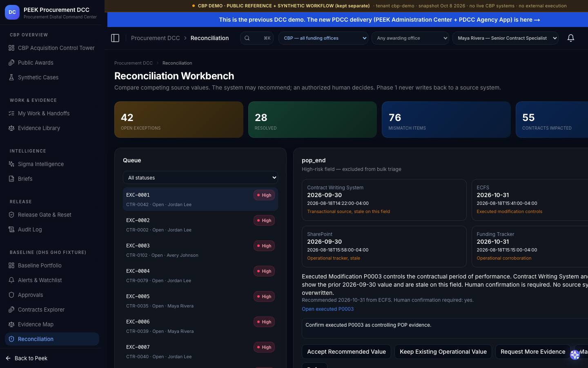Click the ⌘K search box
Screen dimensions: 588x368
tap(257, 38)
